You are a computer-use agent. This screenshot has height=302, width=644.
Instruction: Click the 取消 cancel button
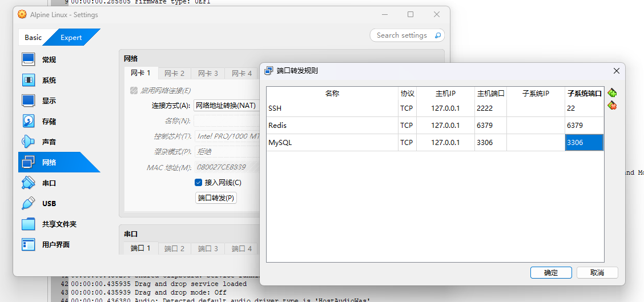(x=597, y=273)
